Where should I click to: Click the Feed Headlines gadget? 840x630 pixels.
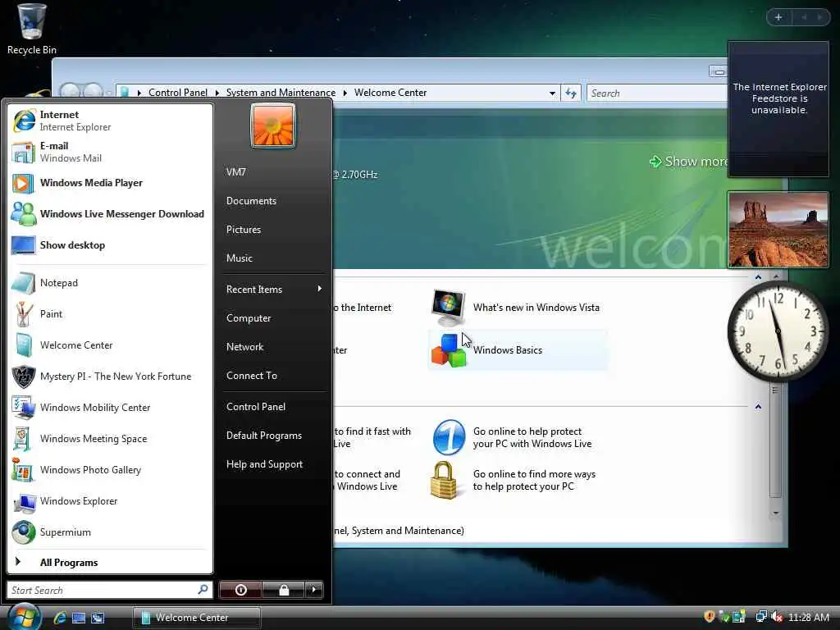tap(778, 109)
